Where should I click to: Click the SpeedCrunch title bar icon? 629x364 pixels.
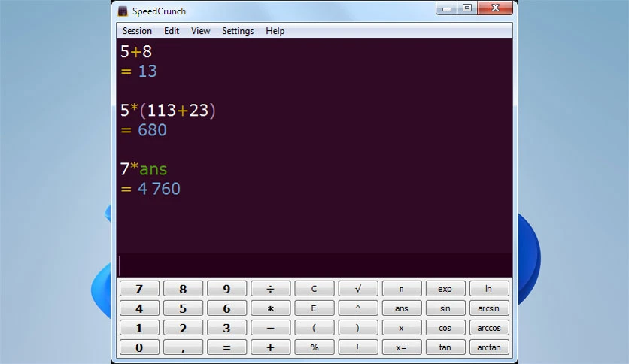click(123, 11)
